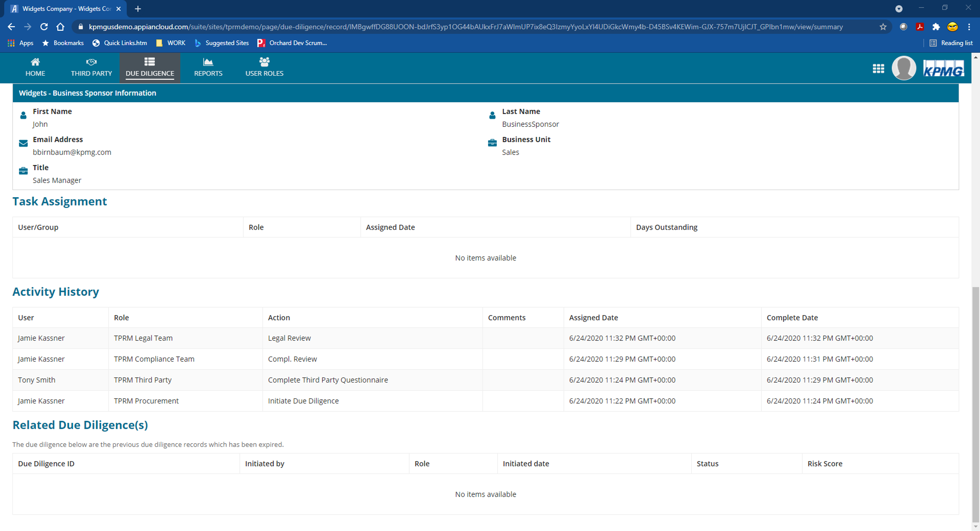Open the browser extensions puzzle icon

[936, 27]
